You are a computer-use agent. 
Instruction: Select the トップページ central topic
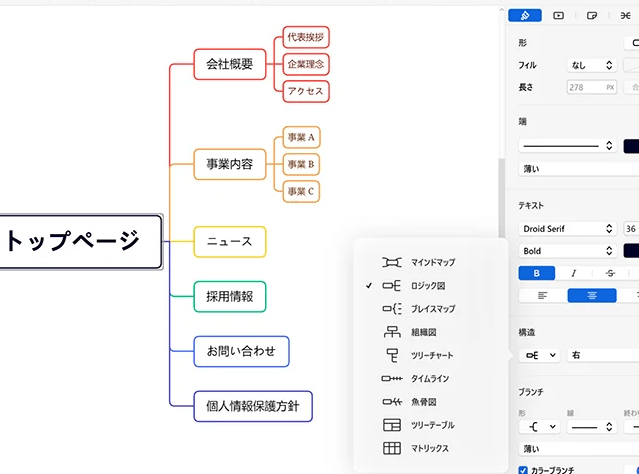coord(81,242)
